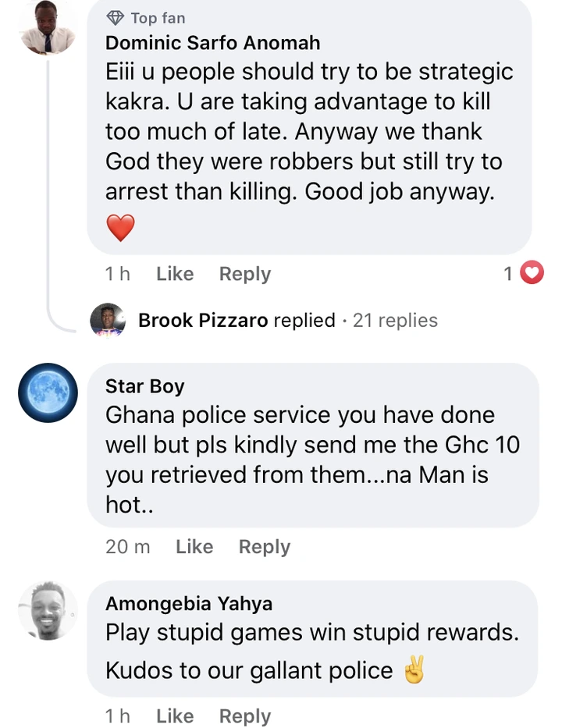The image size is (562, 728).
Task: Open Star Boy's profile name
Action: 144,385
